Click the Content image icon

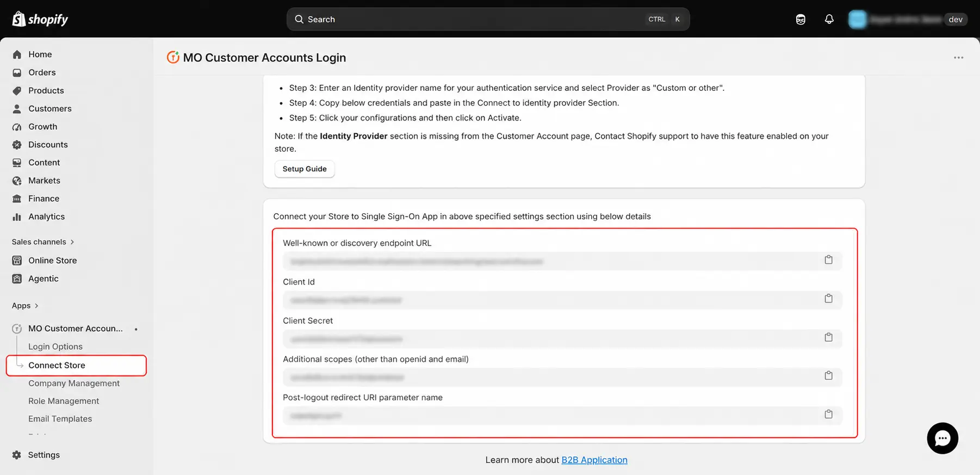(x=17, y=162)
